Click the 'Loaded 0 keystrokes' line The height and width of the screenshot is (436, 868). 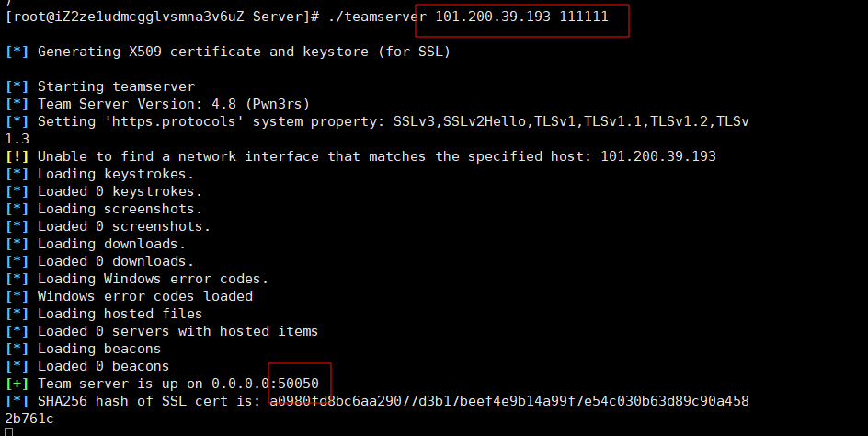click(x=120, y=191)
